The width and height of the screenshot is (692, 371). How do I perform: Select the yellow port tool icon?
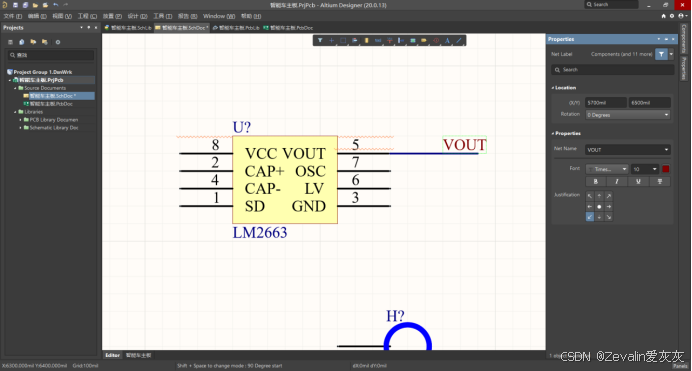click(x=424, y=41)
